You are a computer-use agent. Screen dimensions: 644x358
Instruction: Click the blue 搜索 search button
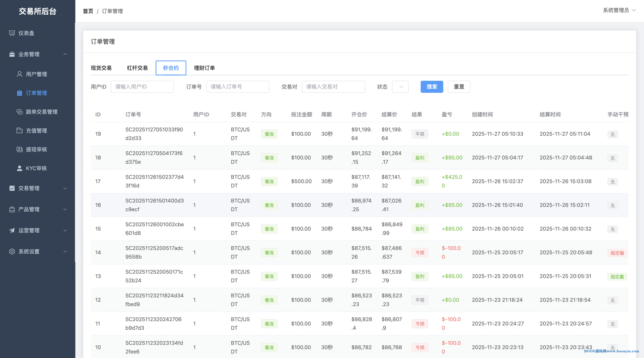tap(432, 87)
